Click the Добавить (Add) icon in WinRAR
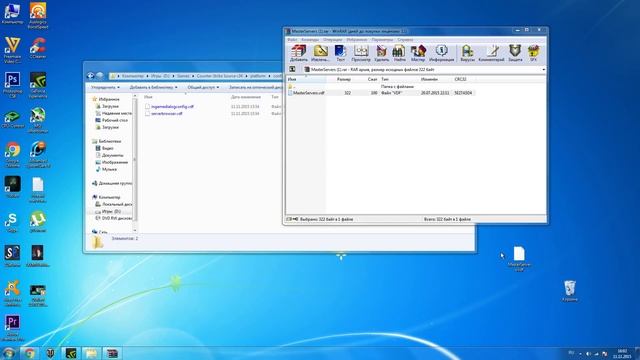Image resolution: width=640 pixels, height=360 pixels. coord(298,53)
